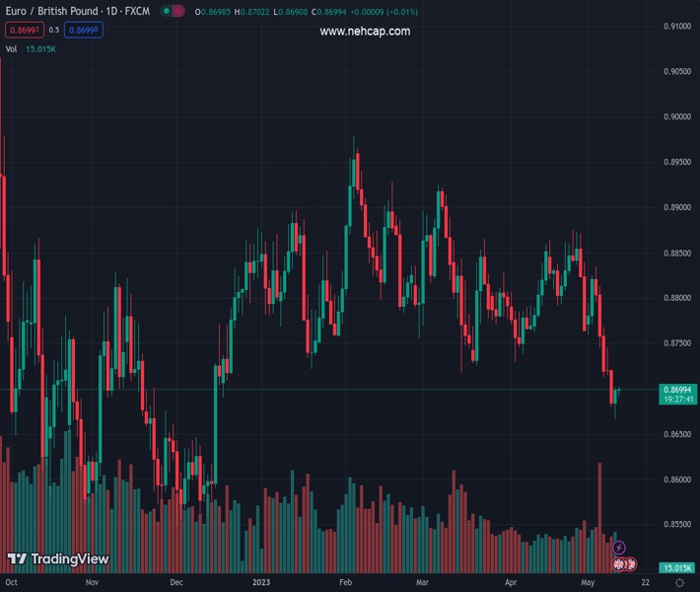Open the rightmost UK flag economic event
Screen dimensions: 700x592
point(630,564)
